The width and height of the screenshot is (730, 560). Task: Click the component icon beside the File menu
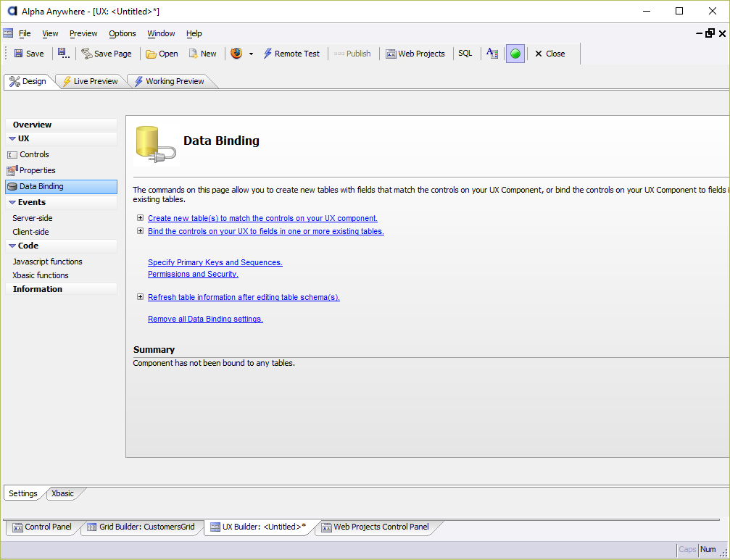coord(8,33)
